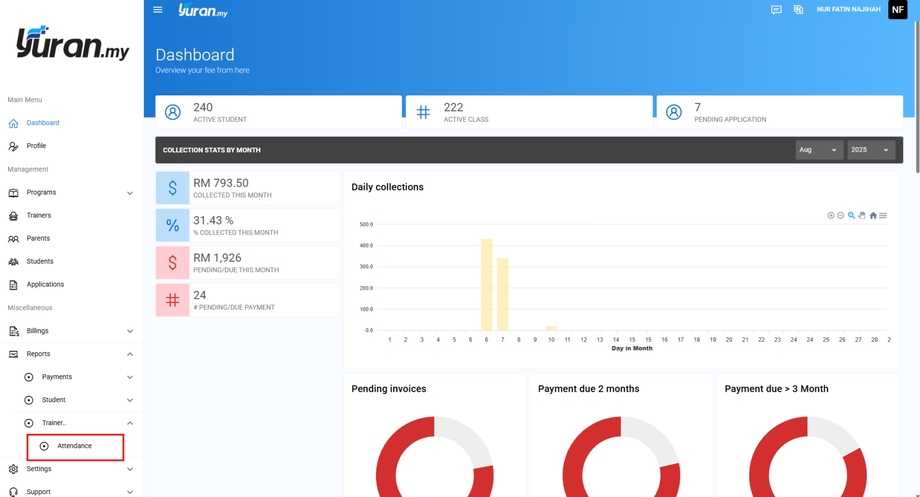Image resolution: width=920 pixels, height=497 pixels.
Task: Open the Aug month dropdown
Action: [819, 150]
